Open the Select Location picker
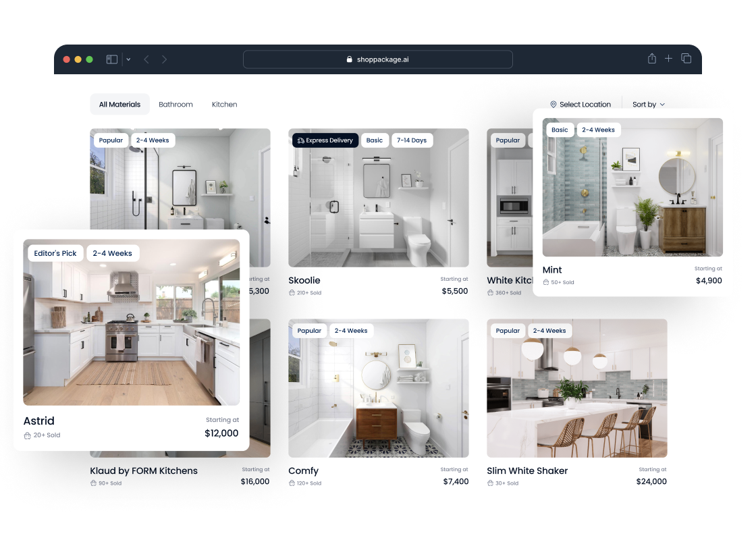 point(585,105)
